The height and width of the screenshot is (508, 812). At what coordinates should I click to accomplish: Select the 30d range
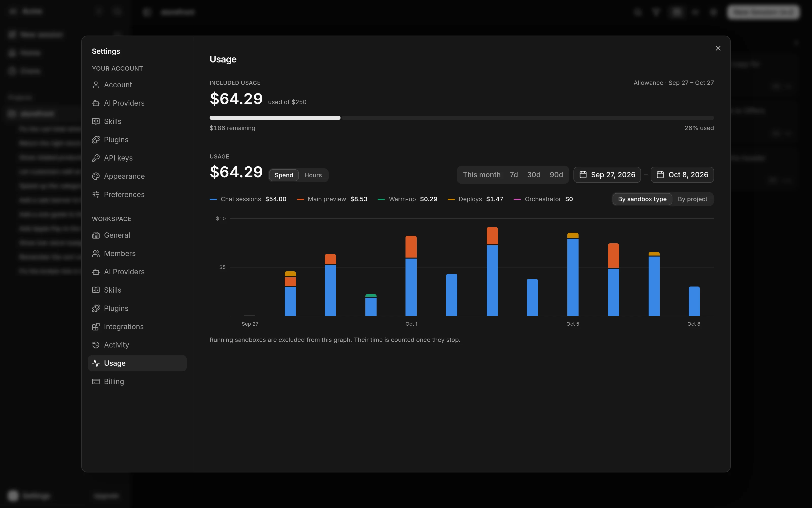click(533, 175)
